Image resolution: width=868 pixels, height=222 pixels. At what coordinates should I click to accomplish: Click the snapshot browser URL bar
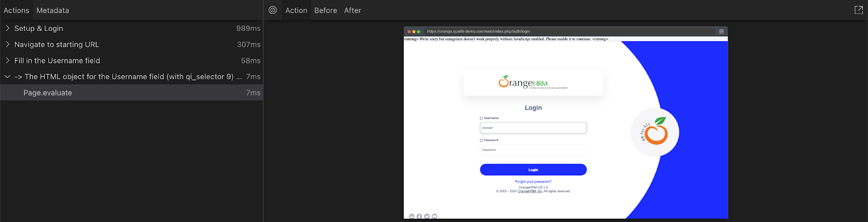click(570, 31)
